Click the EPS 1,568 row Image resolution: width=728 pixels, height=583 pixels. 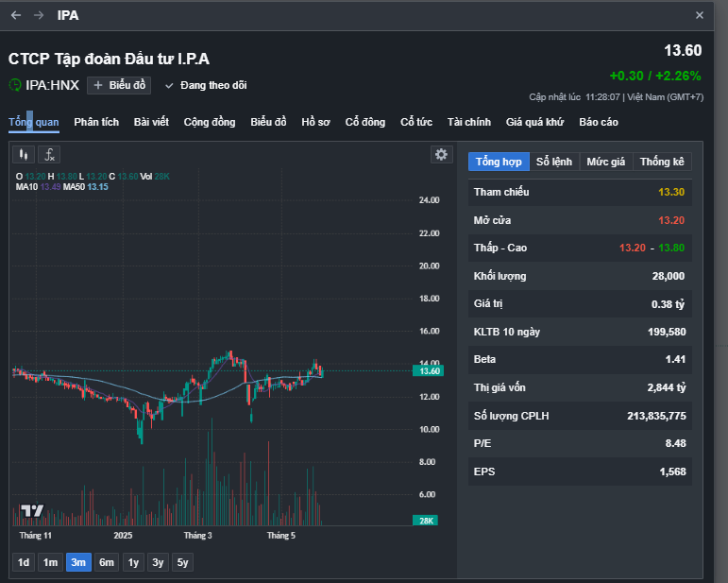tap(580, 472)
